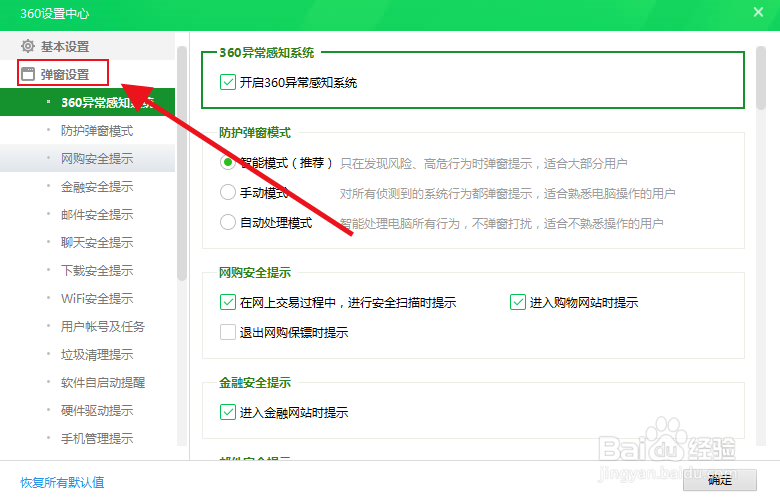The height and width of the screenshot is (500, 780).
Task: Click the green 网购安全提示 section heading
Action: (255, 272)
